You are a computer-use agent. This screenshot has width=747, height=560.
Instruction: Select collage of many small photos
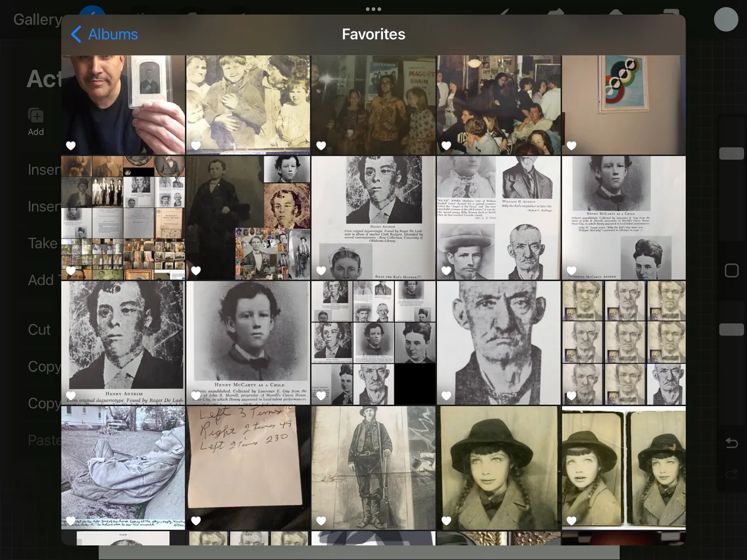(x=123, y=218)
